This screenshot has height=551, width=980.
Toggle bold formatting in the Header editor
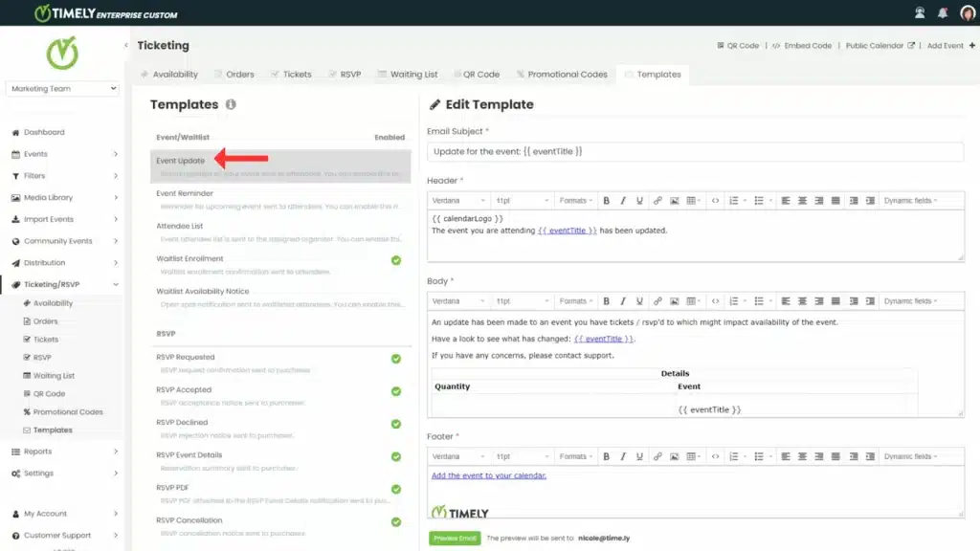[x=607, y=201]
